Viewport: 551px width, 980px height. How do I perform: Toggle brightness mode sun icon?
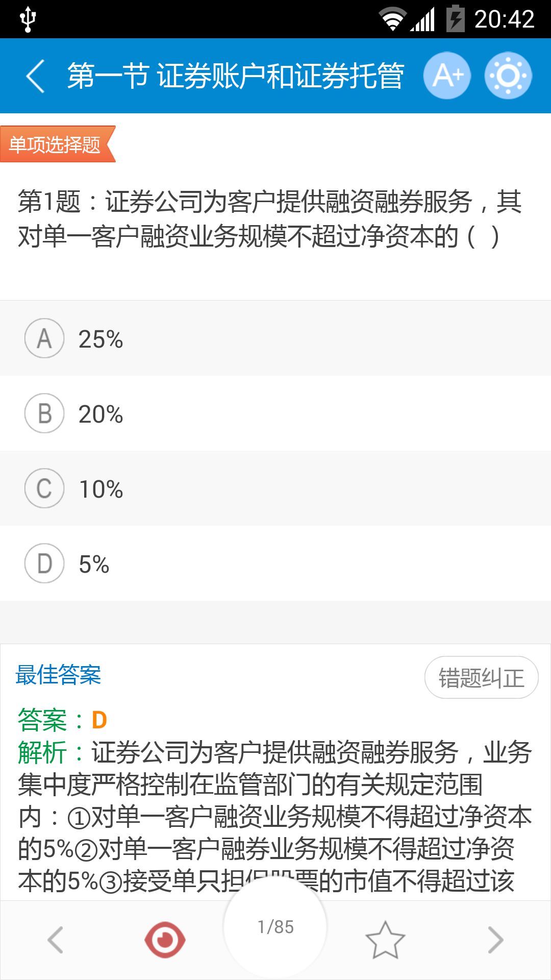pyautogui.click(x=508, y=76)
